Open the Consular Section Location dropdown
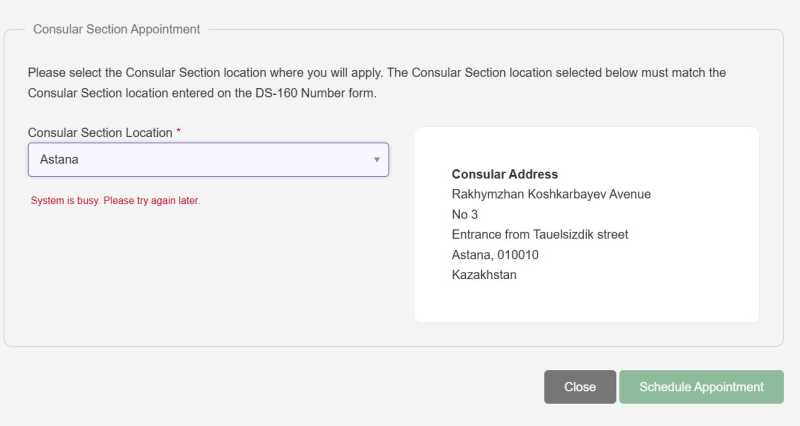This screenshot has width=800, height=426. click(208, 159)
